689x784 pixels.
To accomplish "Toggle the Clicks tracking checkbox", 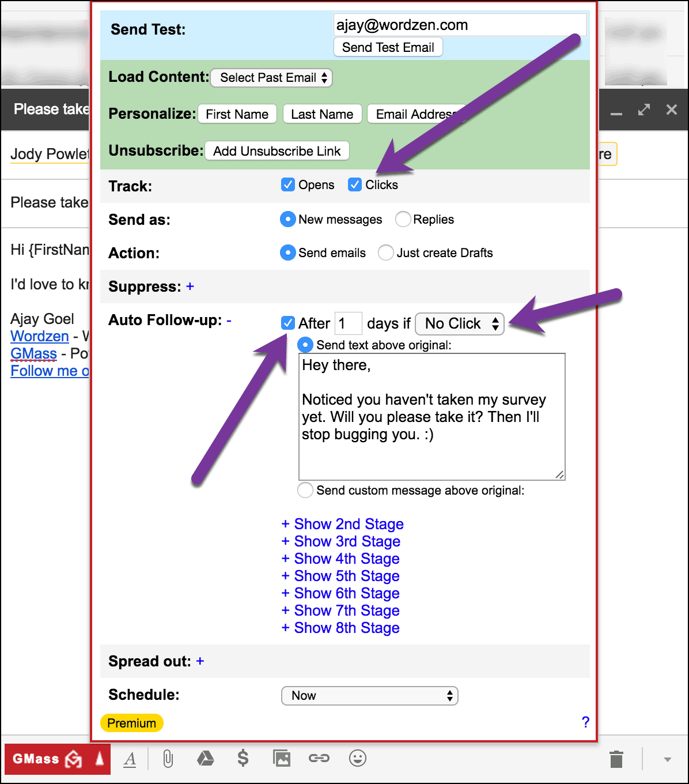I will [355, 184].
